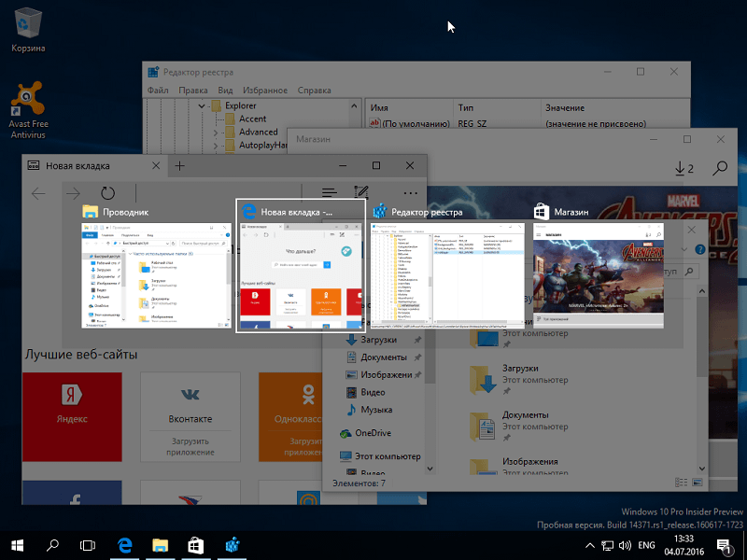Open Вид menu in Registry Editor

pos(225,90)
